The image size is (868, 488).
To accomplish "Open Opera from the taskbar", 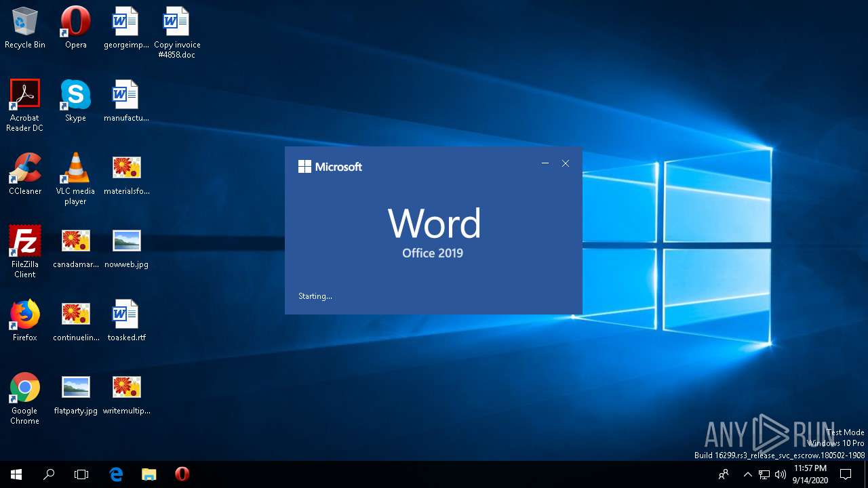I will 182,474.
